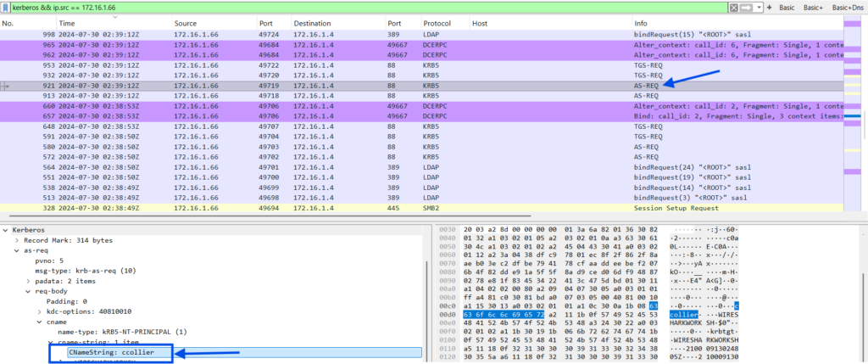Click in the display filter text field
Screen dimensions: 868x364
tap(339, 7)
